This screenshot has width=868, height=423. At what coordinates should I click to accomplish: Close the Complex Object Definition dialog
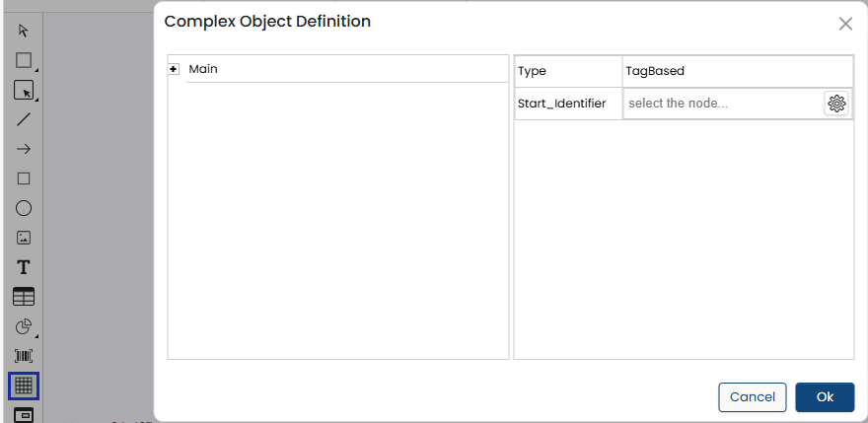(x=845, y=24)
